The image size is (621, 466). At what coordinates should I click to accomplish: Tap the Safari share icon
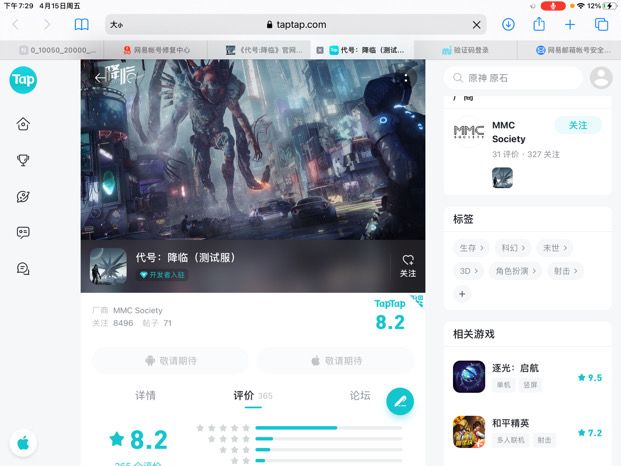pos(539,24)
